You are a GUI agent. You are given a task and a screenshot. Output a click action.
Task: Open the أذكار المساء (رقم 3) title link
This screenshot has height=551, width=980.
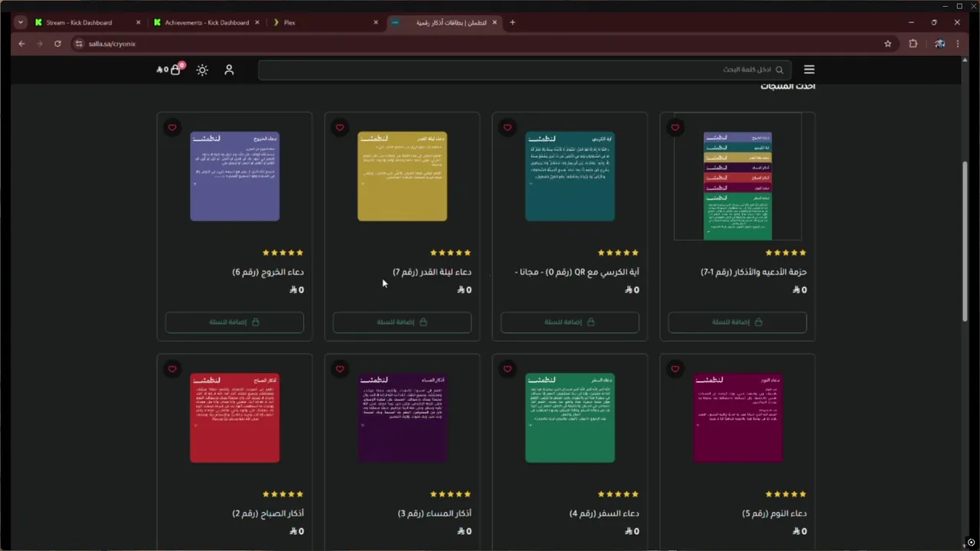pos(435,514)
